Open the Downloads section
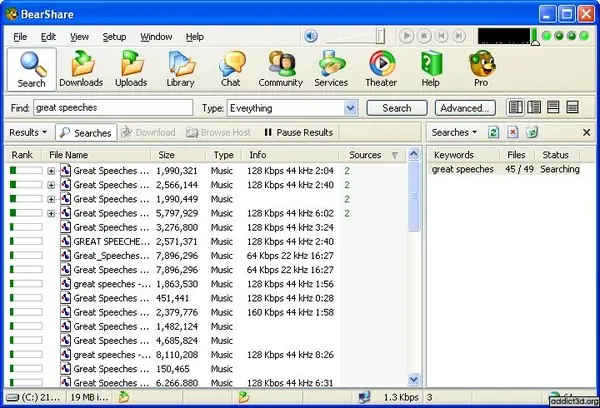 point(81,69)
